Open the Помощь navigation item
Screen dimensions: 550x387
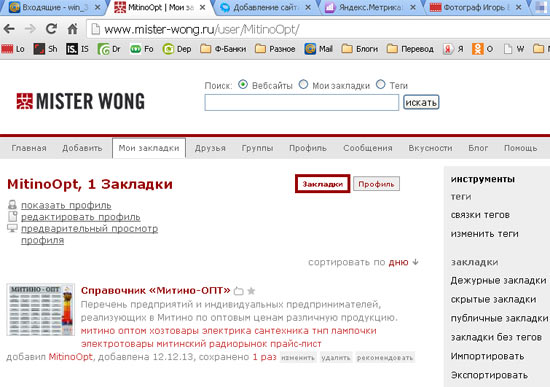(x=521, y=148)
